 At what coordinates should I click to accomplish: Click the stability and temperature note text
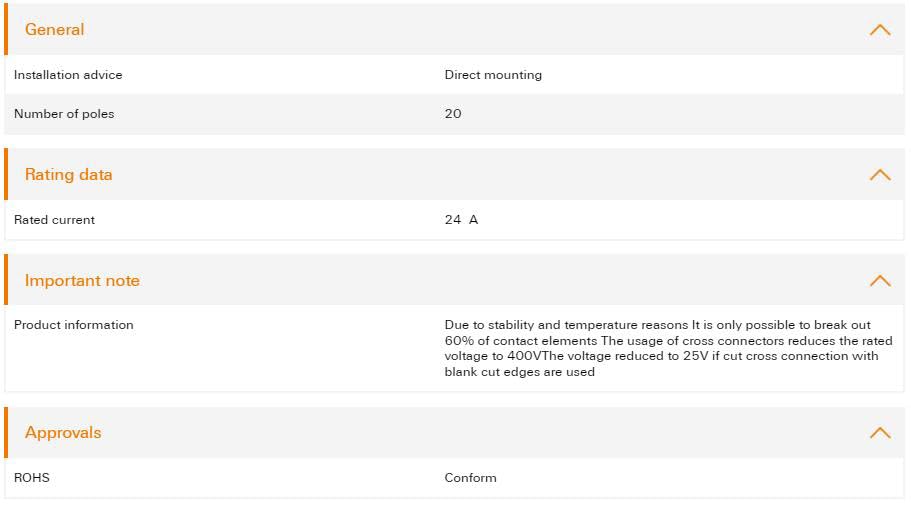click(x=668, y=348)
